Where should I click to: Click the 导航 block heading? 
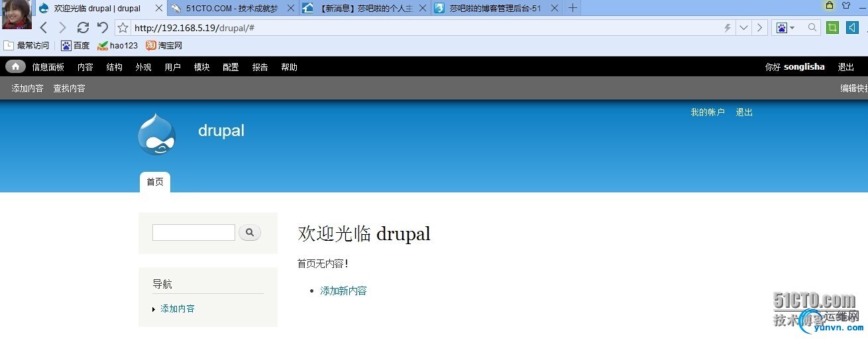coord(162,284)
